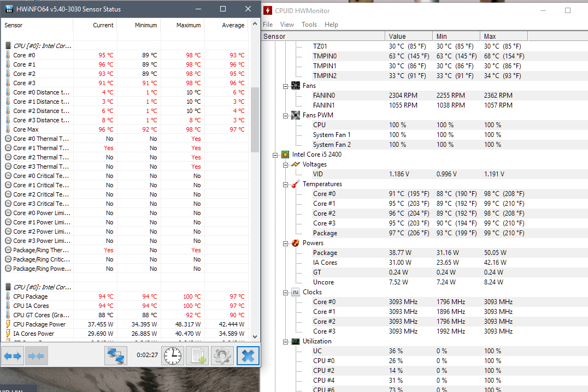588x392 pixels.
Task: Select the VID voltage row
Action: 425,174
